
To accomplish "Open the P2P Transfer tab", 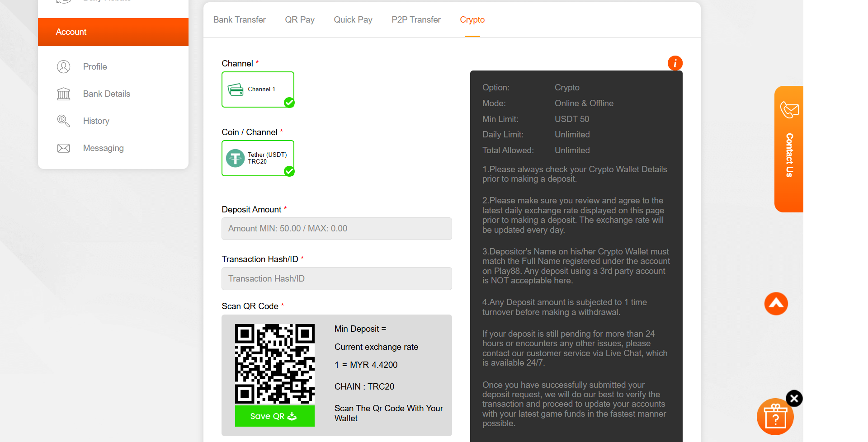I will [x=416, y=20].
